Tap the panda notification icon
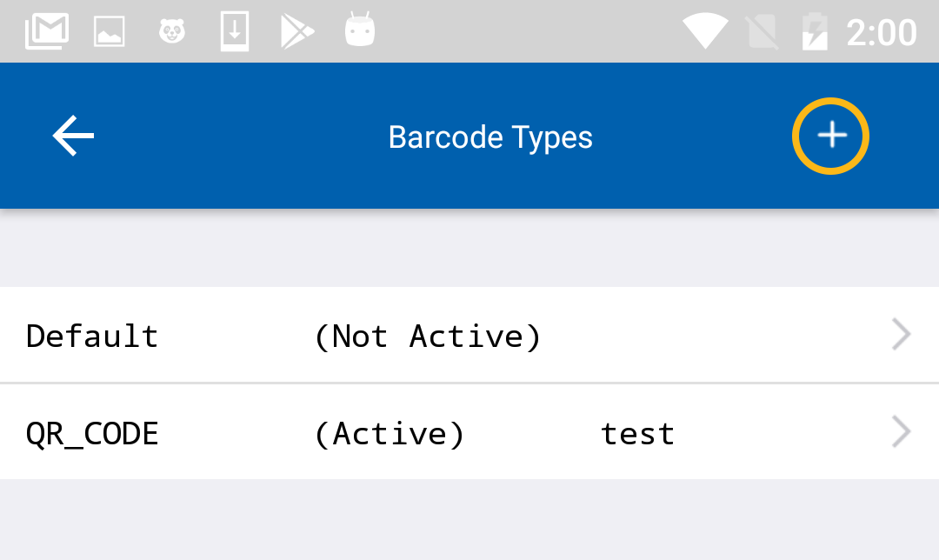 (172, 32)
